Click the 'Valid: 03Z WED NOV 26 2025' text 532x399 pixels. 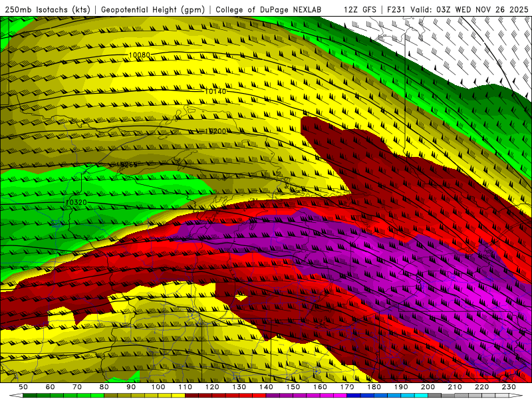(x=469, y=10)
